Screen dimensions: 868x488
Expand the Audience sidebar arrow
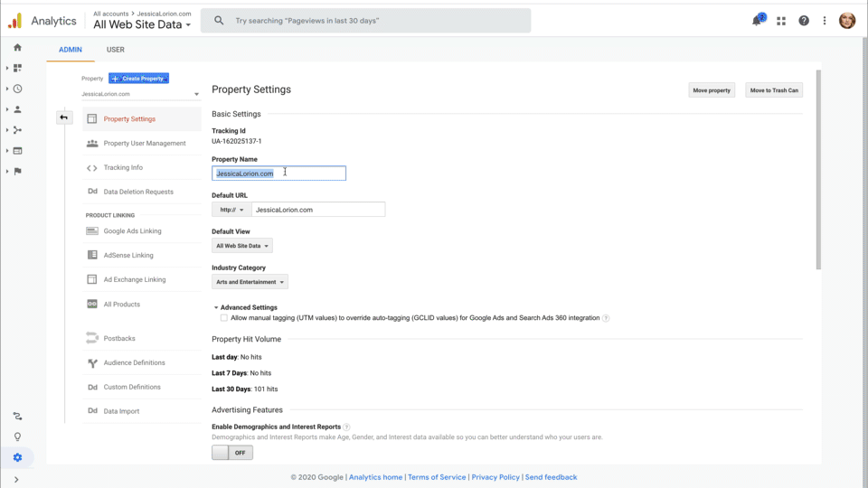pos(7,109)
